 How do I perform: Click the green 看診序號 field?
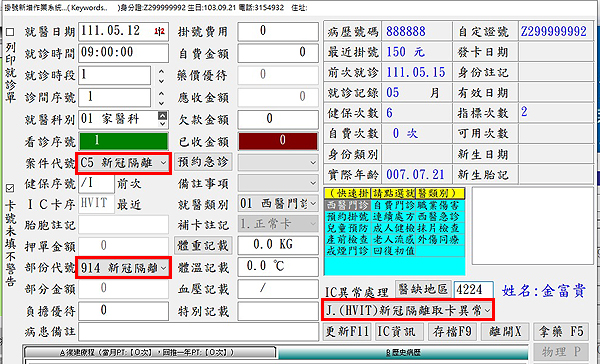click(x=124, y=141)
